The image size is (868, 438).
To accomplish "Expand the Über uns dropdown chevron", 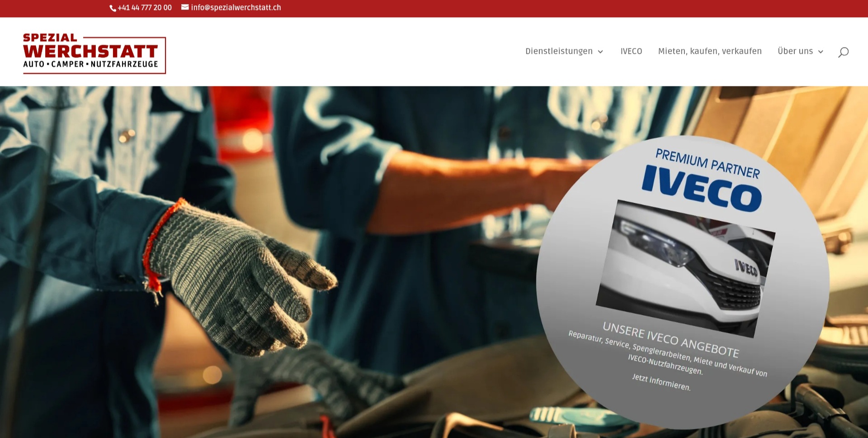I will [821, 52].
